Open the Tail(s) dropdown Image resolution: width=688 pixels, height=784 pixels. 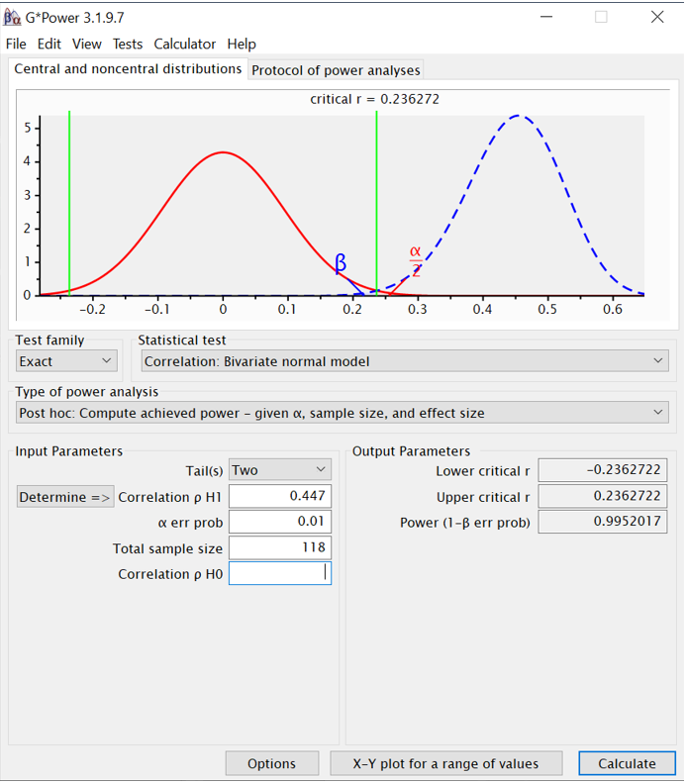pos(280,470)
